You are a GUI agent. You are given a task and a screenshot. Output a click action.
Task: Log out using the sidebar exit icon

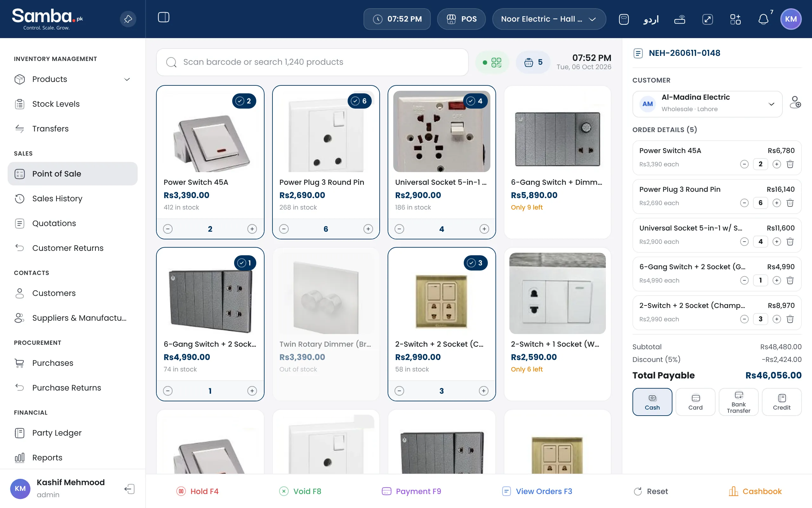coord(129,489)
